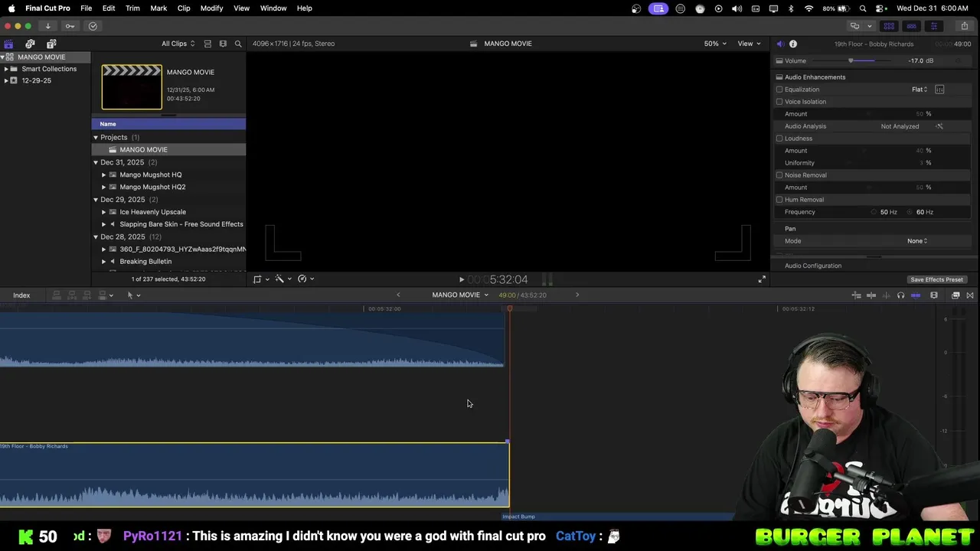
Task: Show background tasks checkmark icon
Action: pyautogui.click(x=93, y=26)
